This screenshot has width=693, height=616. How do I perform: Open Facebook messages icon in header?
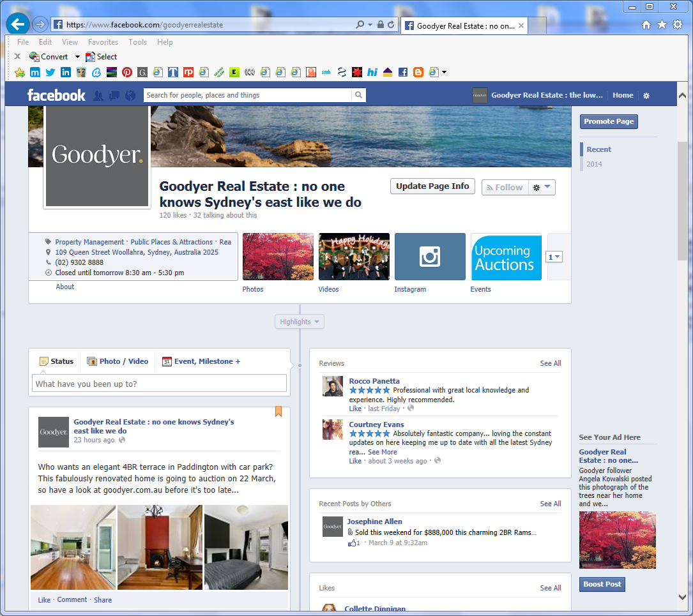[x=114, y=96]
